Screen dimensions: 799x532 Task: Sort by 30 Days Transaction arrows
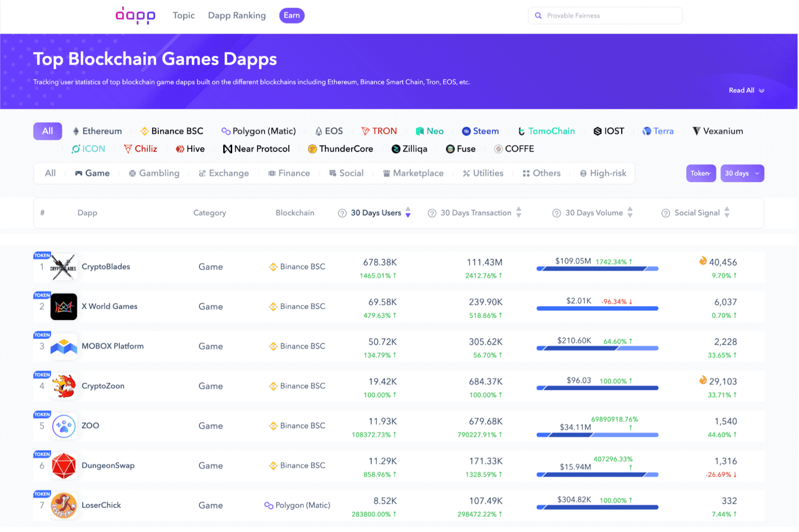(519, 213)
